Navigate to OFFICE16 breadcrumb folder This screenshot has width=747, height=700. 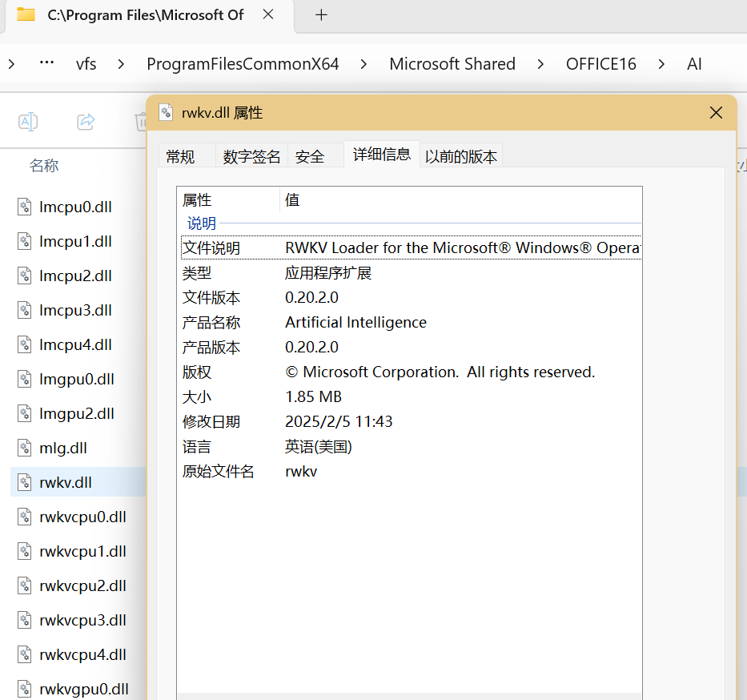pyautogui.click(x=601, y=64)
